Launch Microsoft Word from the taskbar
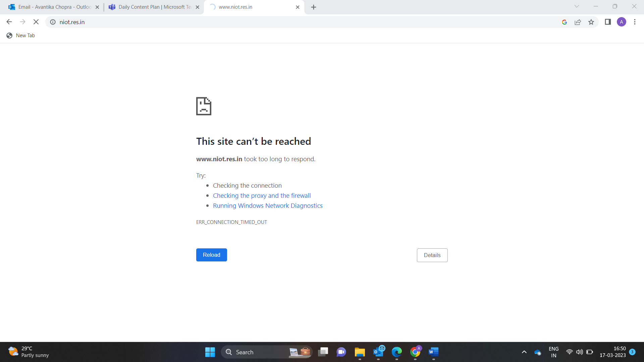 (433, 352)
